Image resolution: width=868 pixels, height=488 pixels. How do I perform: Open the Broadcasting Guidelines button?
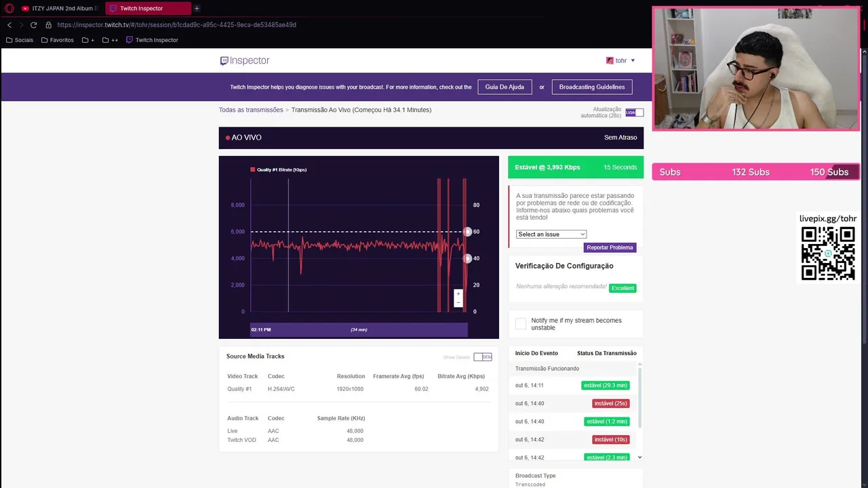(591, 87)
